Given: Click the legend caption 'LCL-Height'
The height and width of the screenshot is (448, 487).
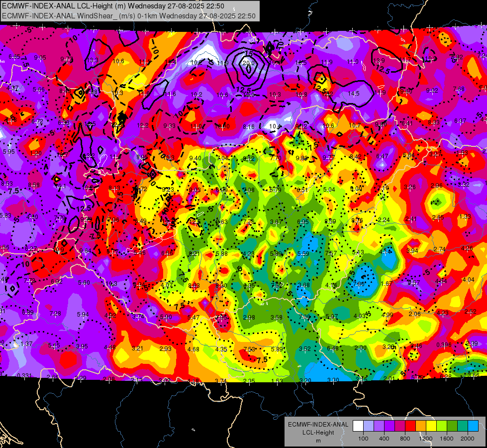Looking at the screenshot, I should 318,433.
